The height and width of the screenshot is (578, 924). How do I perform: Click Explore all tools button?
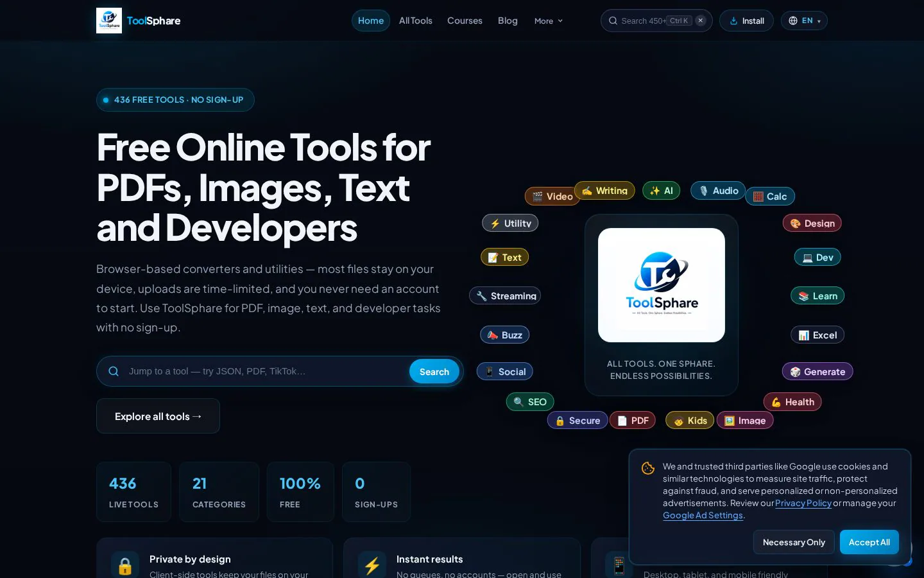click(158, 416)
